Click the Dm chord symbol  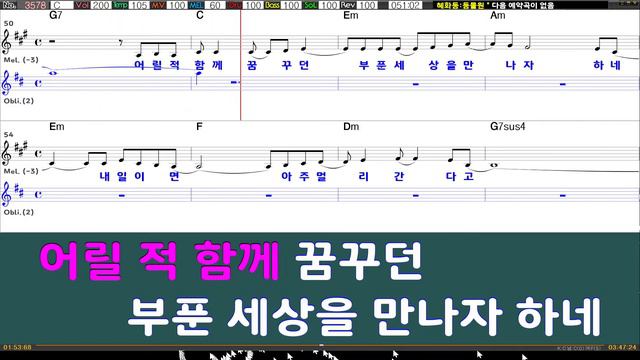coord(351,127)
